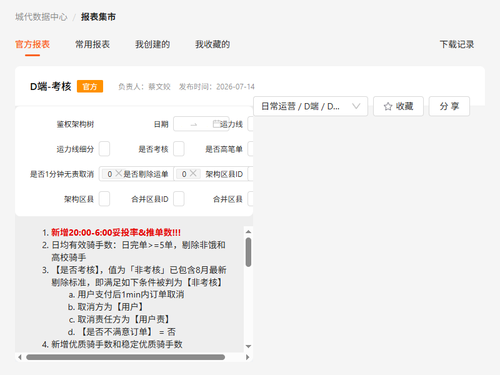Click the D端-考核 report title
Image resolution: width=500 pixels, height=375 pixels.
click(51, 86)
